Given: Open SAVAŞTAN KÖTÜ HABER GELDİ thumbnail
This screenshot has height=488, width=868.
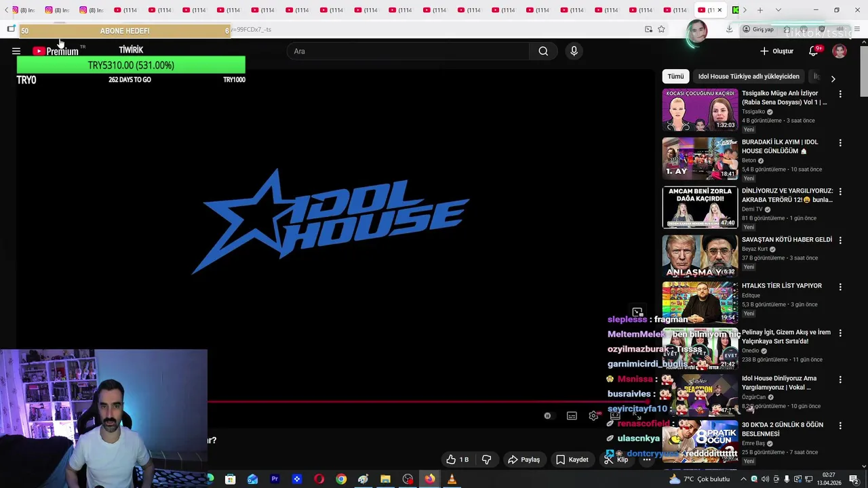Looking at the screenshot, I should pyautogui.click(x=700, y=256).
